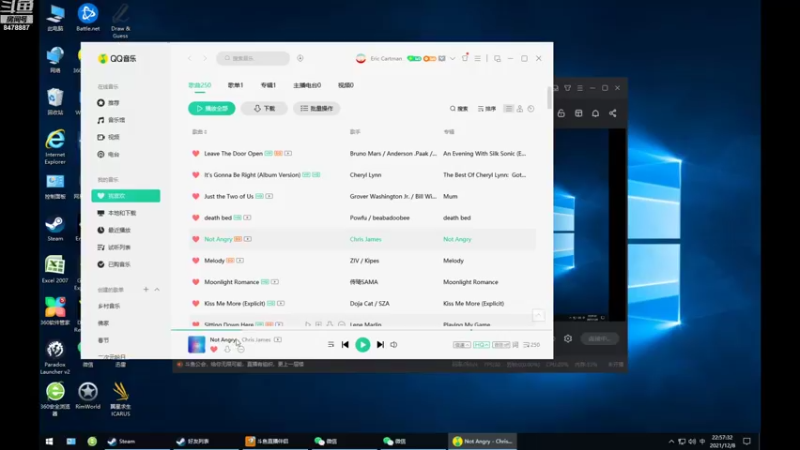The width and height of the screenshot is (800, 450).
Task: Switch to the playlists 1 tab
Action: tap(235, 85)
